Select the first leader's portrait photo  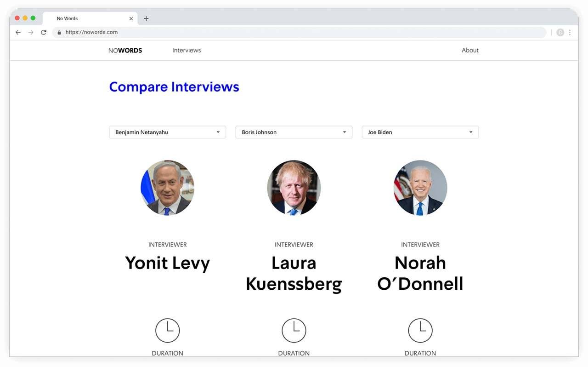tap(168, 188)
